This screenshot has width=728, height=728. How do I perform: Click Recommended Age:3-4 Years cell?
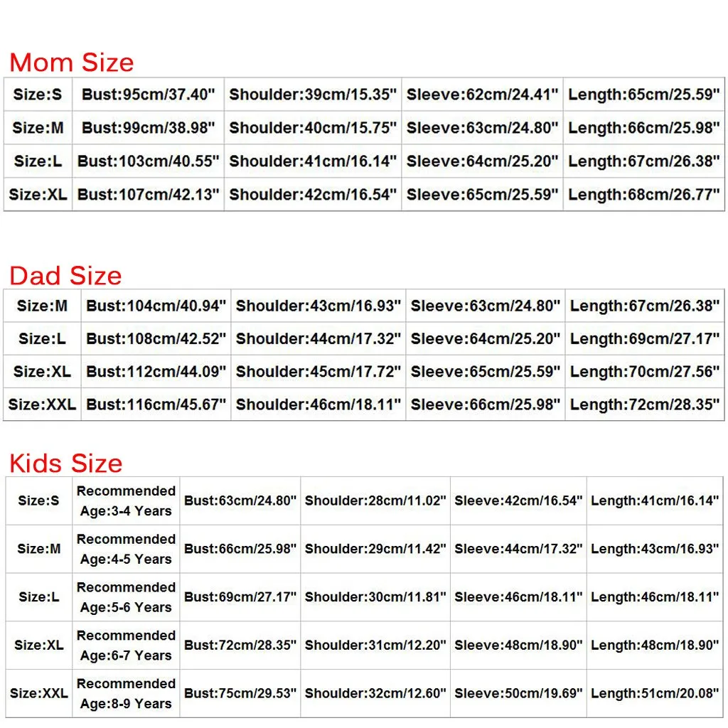pos(126,500)
